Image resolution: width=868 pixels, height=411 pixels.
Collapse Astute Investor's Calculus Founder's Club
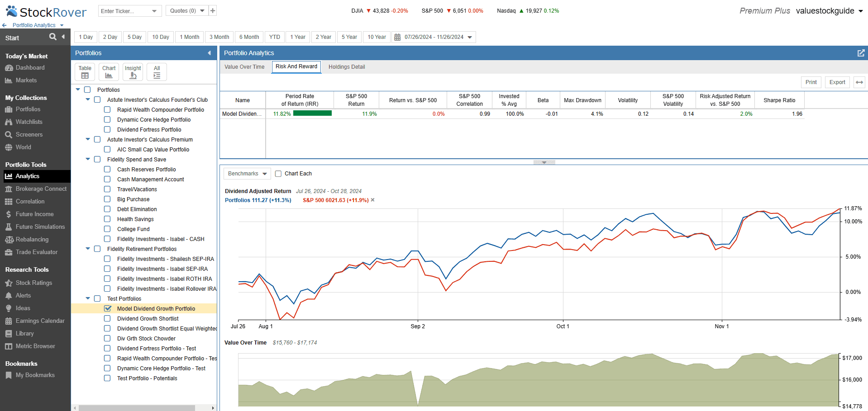(x=88, y=99)
